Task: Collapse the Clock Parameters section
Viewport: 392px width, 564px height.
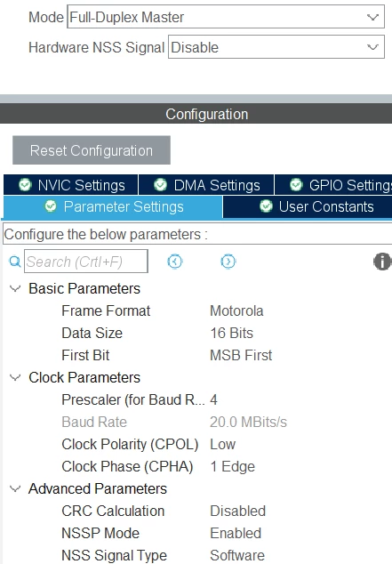Action: click(15, 378)
